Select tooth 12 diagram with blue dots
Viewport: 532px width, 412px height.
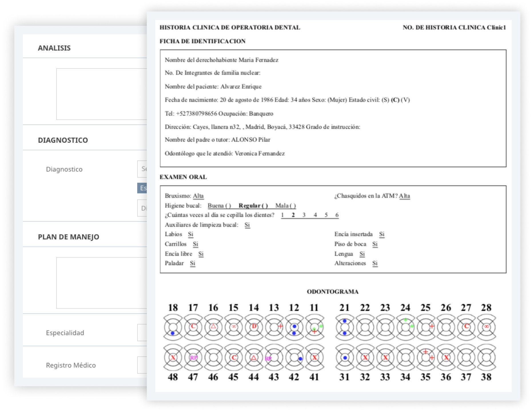click(x=294, y=327)
